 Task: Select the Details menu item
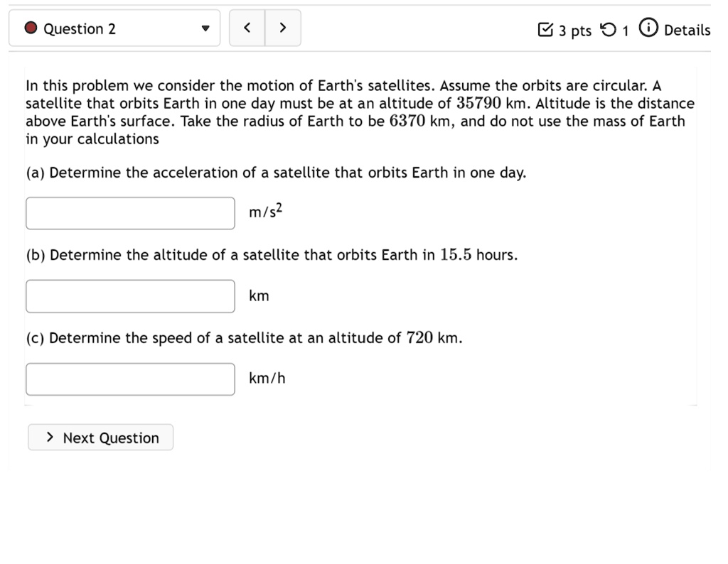pyautogui.click(x=686, y=30)
